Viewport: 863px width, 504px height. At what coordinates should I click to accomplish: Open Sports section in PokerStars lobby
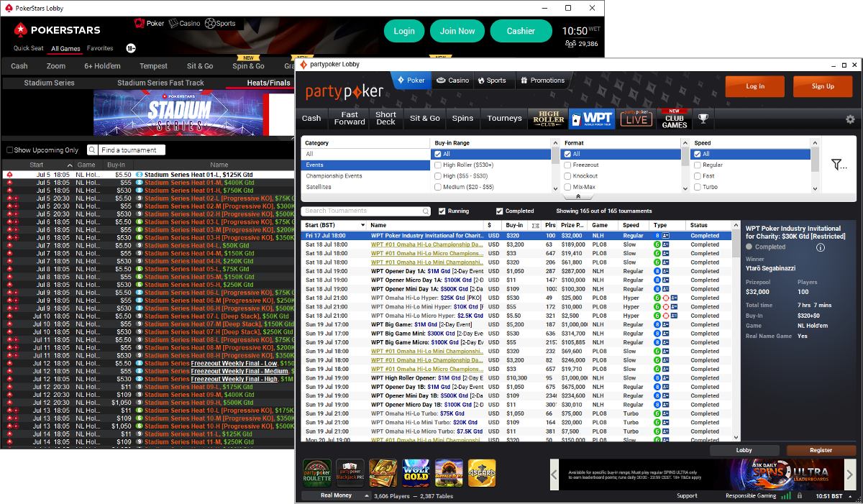pos(220,23)
